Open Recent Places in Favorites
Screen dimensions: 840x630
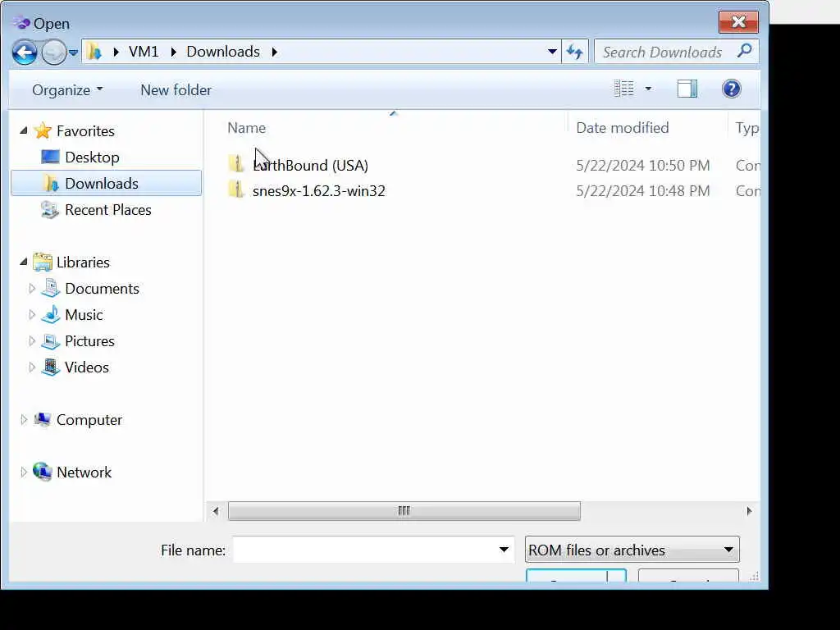(97, 209)
